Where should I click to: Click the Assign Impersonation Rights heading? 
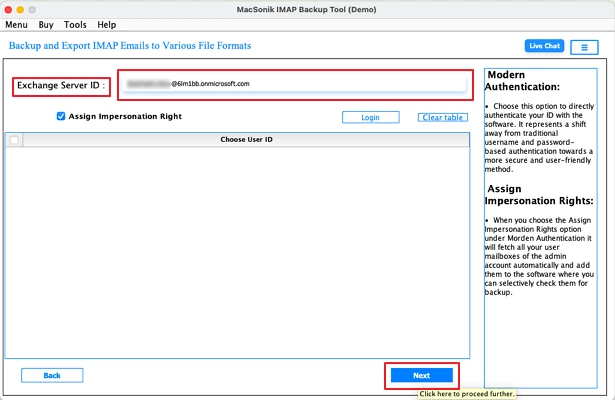coord(539,195)
